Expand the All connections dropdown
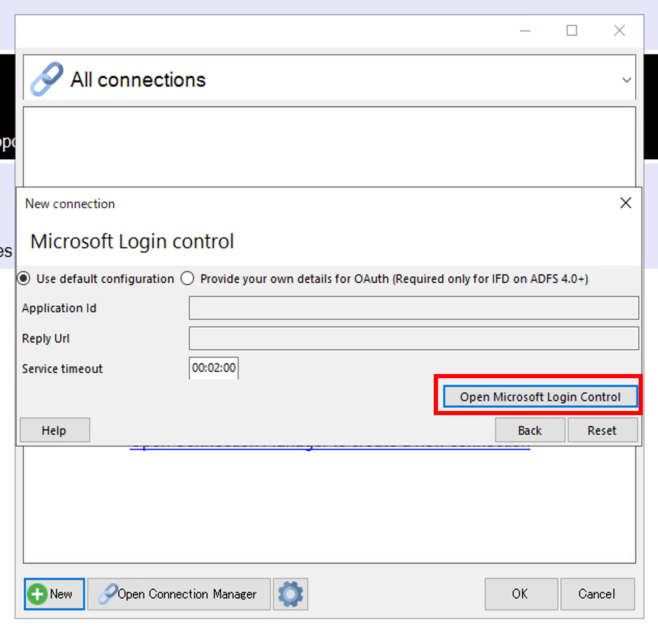 click(626, 80)
